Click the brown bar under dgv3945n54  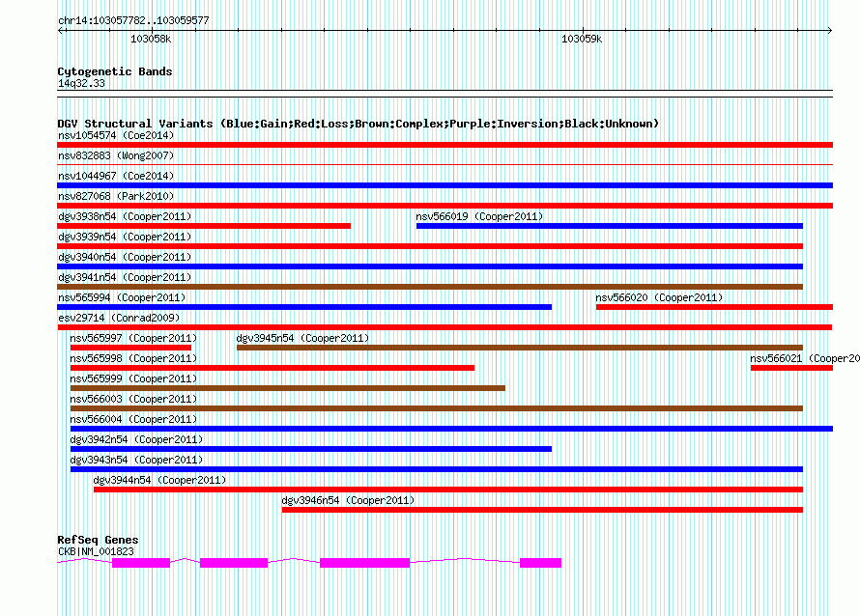[520, 348]
